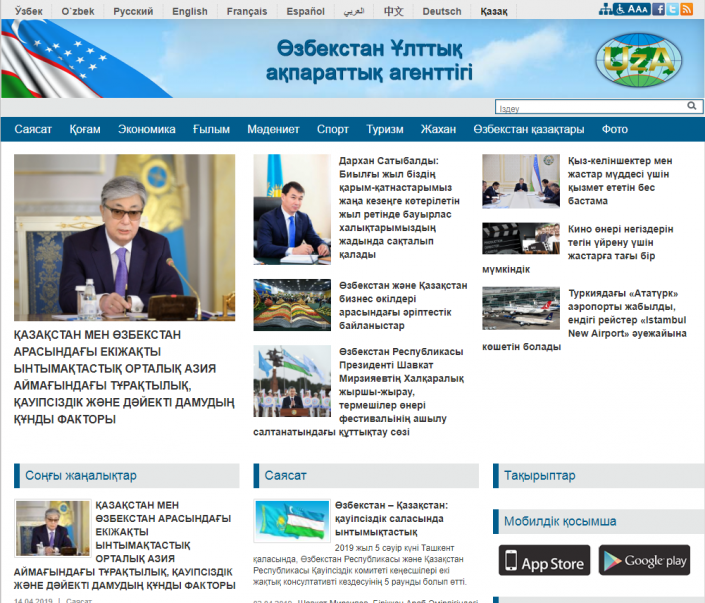Open the Спорт section
705x603 pixels.
[333, 130]
